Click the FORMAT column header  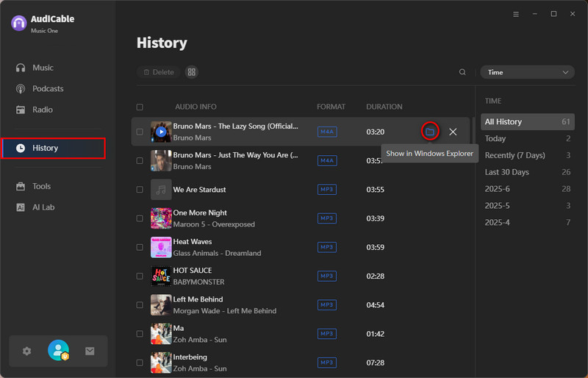click(331, 107)
